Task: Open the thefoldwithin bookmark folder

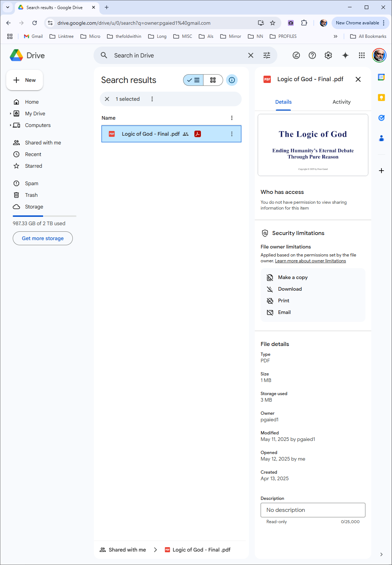Action: click(124, 36)
